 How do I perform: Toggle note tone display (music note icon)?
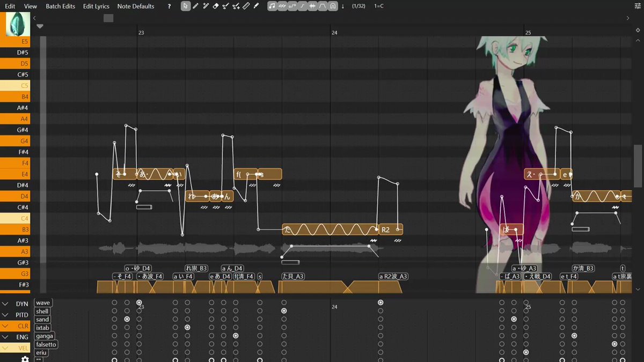point(272,6)
